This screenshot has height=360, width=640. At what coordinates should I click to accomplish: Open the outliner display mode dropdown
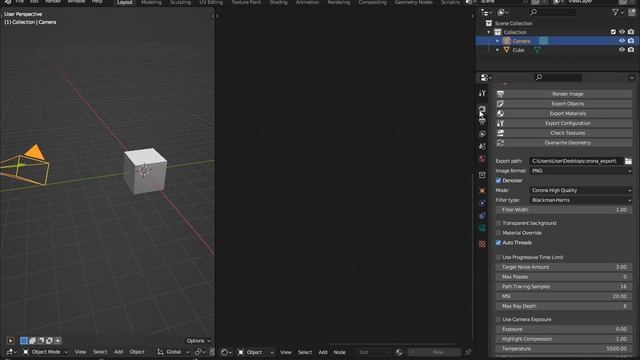pyautogui.click(x=487, y=12)
